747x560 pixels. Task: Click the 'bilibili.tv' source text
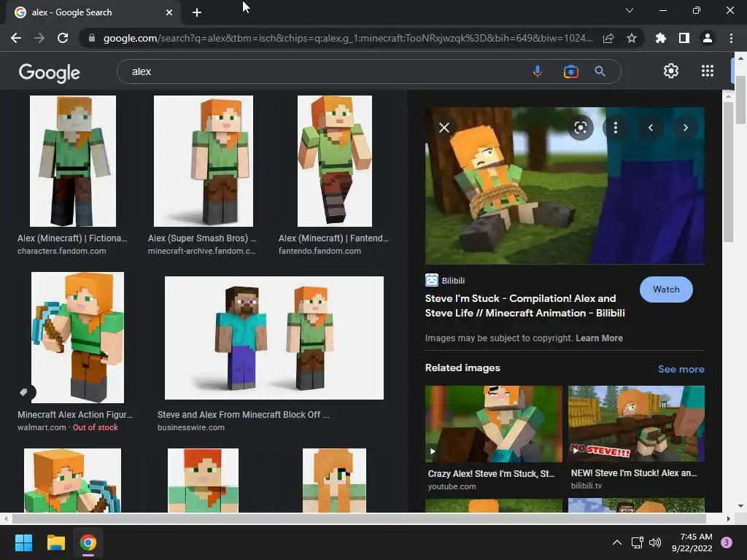(587, 486)
